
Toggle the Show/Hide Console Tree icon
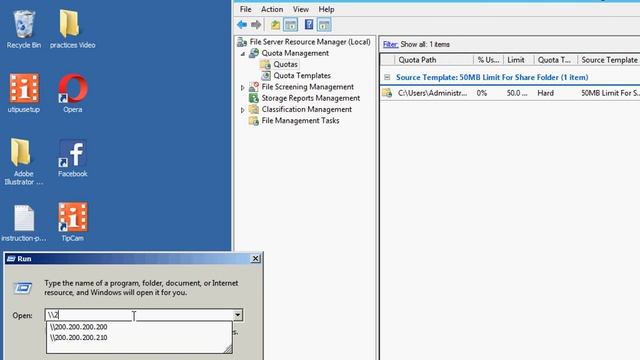[x=291, y=25]
